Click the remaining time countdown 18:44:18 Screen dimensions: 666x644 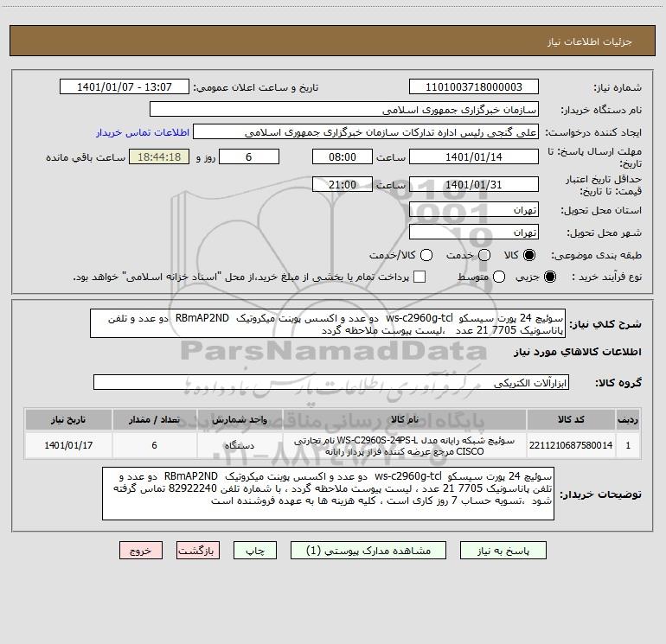pyautogui.click(x=159, y=157)
